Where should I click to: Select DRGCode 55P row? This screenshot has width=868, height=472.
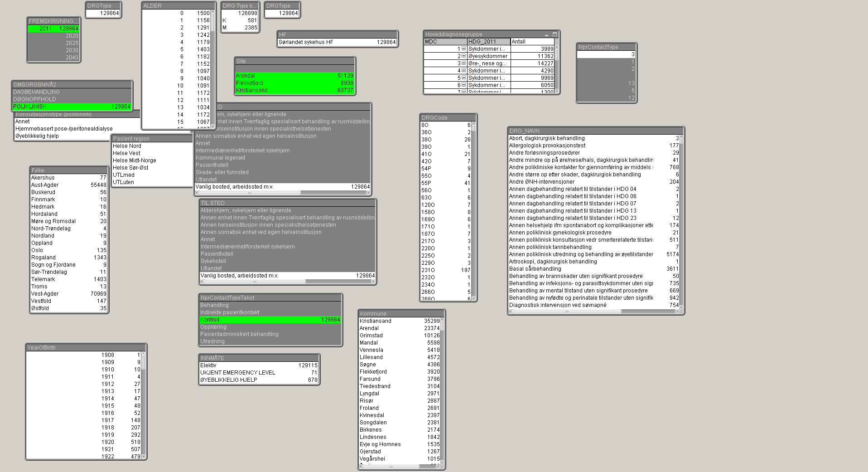(x=446, y=183)
